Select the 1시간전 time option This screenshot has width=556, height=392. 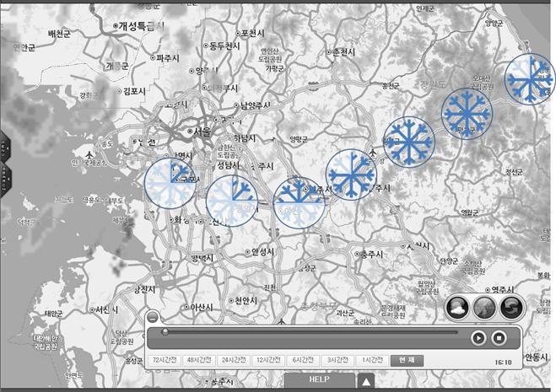(x=371, y=360)
